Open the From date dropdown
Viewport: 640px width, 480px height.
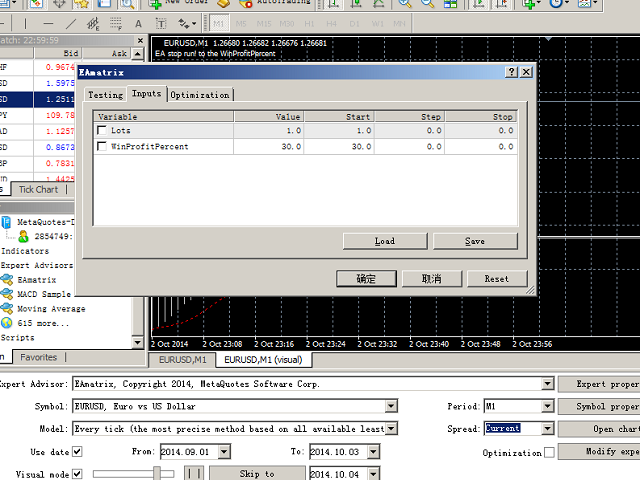pos(224,452)
